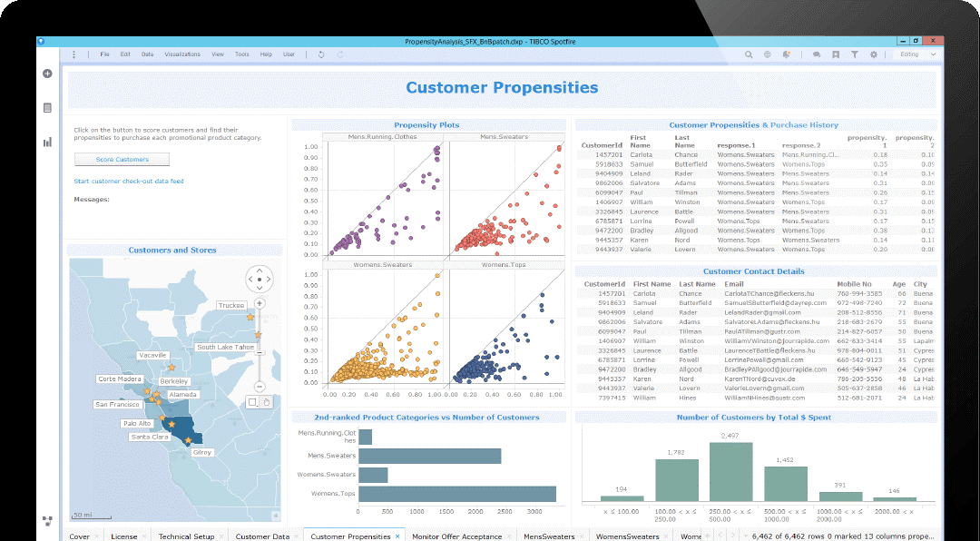Screen dimensions: 980x541
Task: Open the Data in analysis panel icon
Action: click(x=47, y=108)
